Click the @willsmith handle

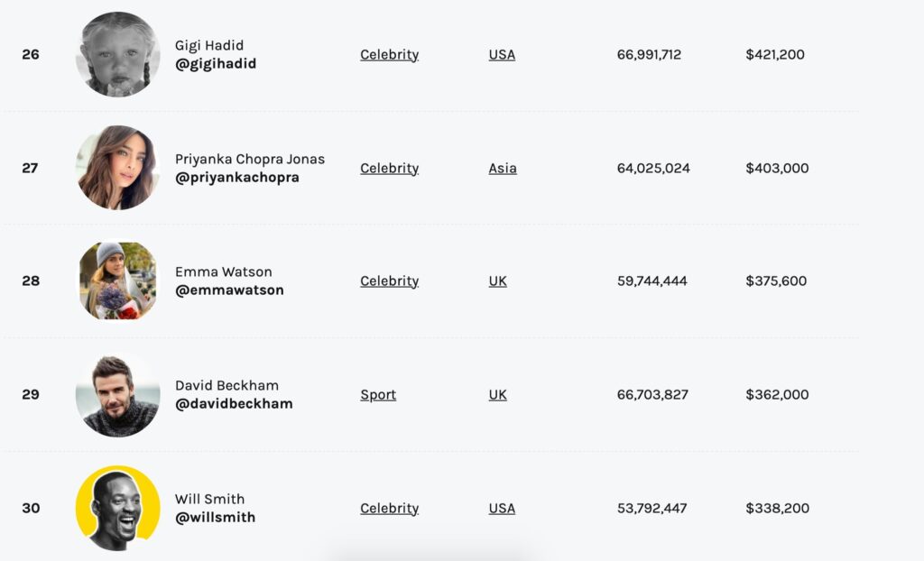click(x=215, y=518)
